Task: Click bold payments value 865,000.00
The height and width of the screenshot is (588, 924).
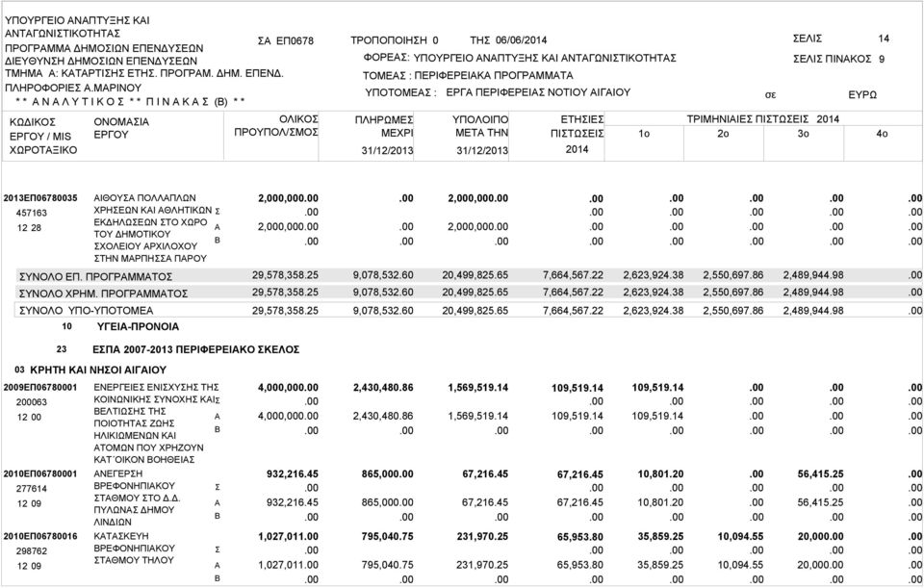Action: [x=387, y=473]
